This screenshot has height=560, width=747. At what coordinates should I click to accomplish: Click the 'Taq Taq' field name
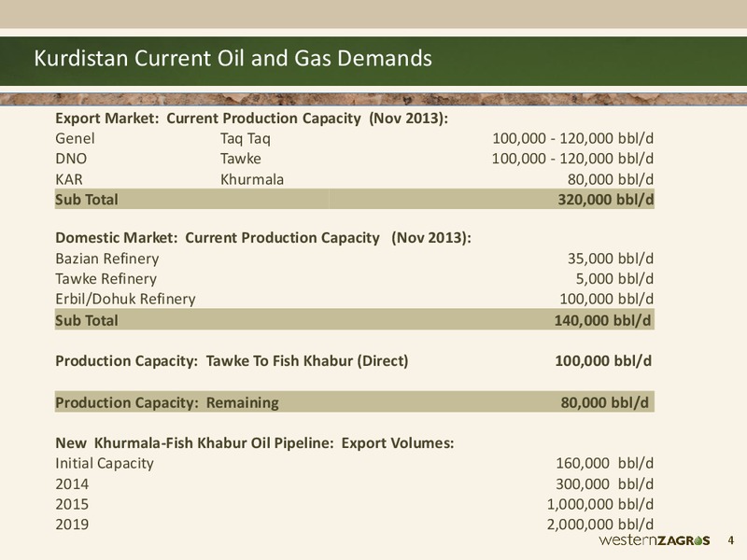coord(245,138)
